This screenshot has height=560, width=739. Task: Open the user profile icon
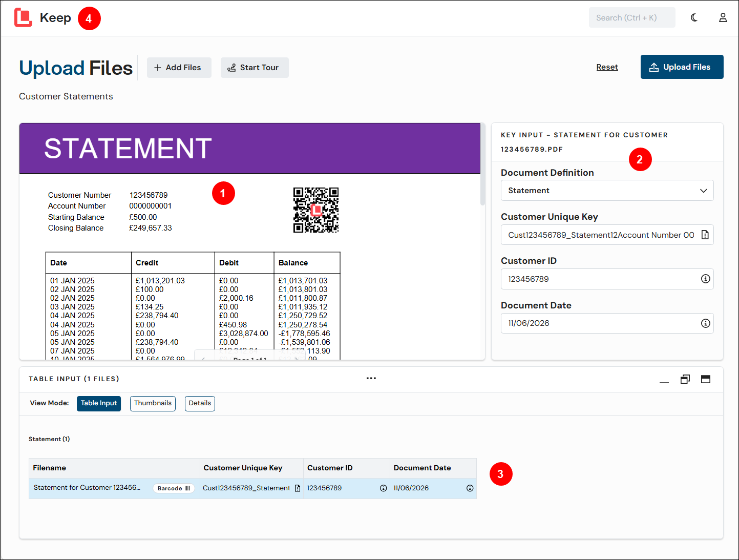[723, 17]
